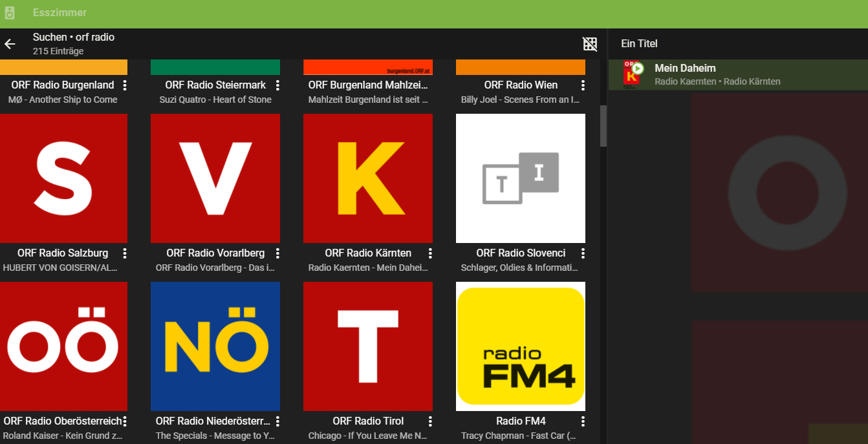This screenshot has height=444, width=868.
Task: Open options menu for ORF Radio Steiermark
Action: (277, 85)
